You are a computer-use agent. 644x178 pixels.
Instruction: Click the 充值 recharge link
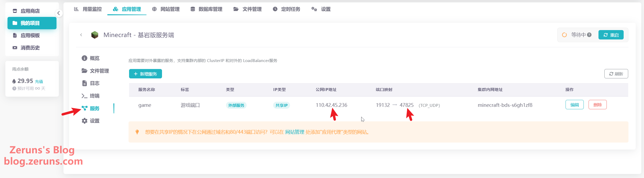point(39,81)
